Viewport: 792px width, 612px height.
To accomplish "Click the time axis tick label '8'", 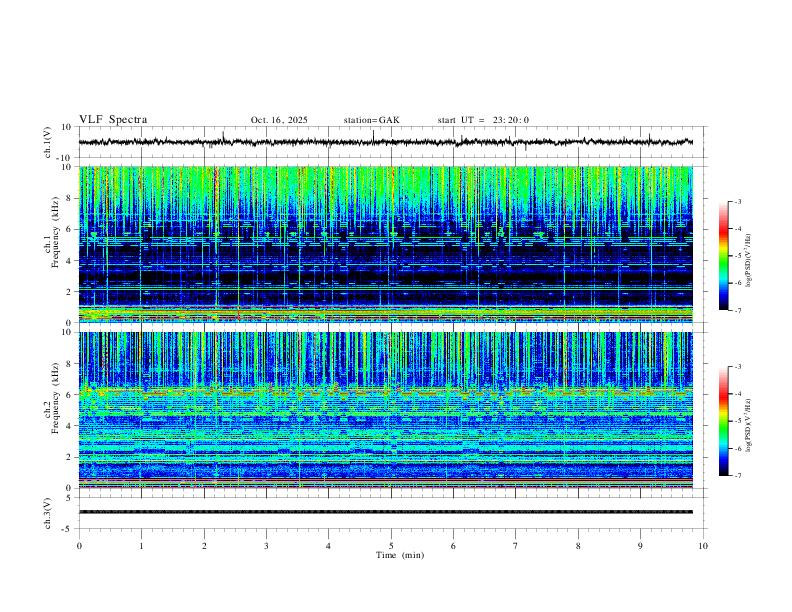I will click(578, 546).
